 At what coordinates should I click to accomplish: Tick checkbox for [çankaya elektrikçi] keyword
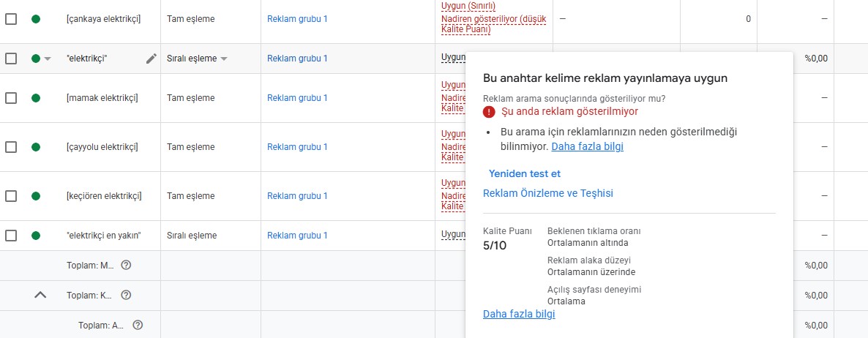coord(11,19)
